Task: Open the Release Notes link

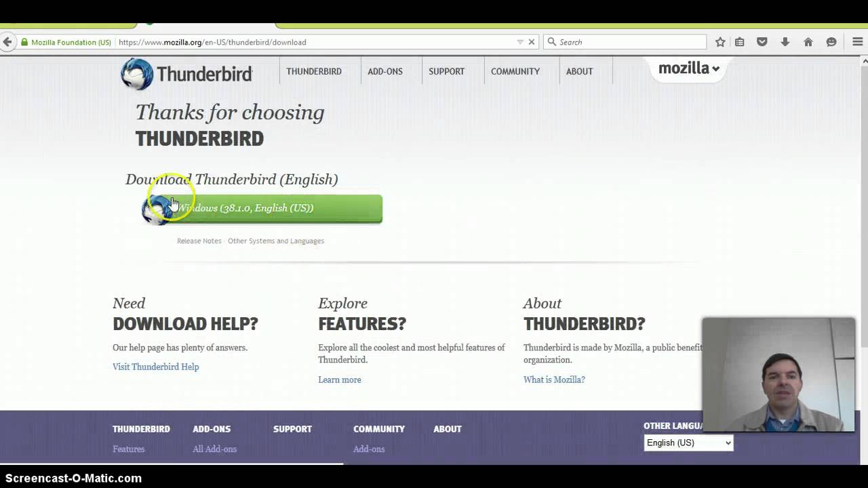Action: [x=199, y=241]
